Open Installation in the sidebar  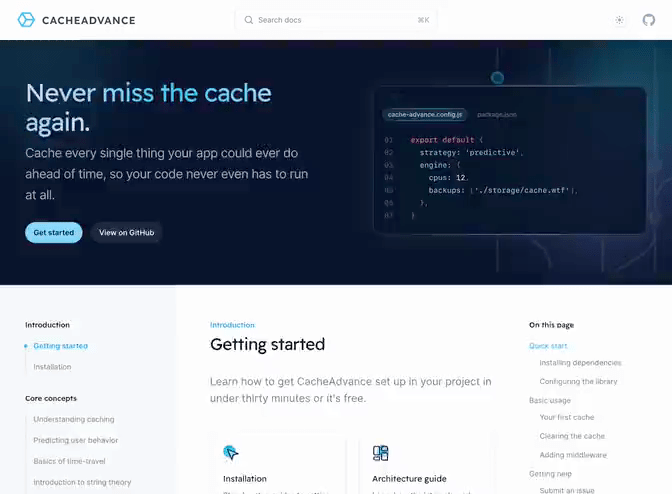[52, 367]
